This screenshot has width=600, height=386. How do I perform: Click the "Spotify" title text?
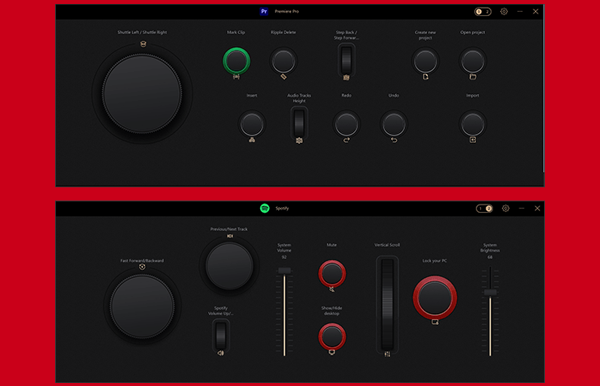pyautogui.click(x=282, y=208)
